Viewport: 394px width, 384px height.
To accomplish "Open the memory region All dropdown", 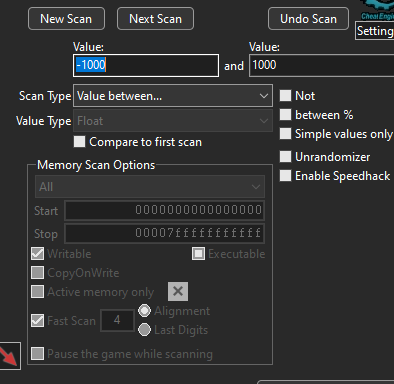I will (x=150, y=187).
